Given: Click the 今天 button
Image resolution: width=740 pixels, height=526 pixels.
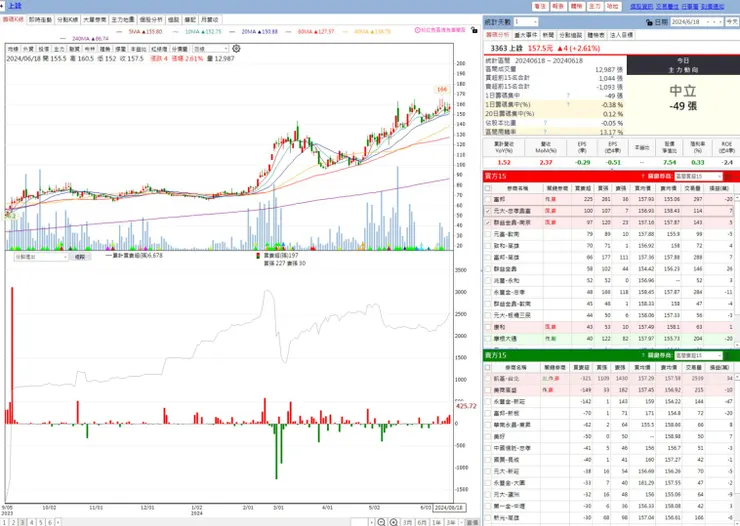Looking at the screenshot, I should tap(732, 22).
